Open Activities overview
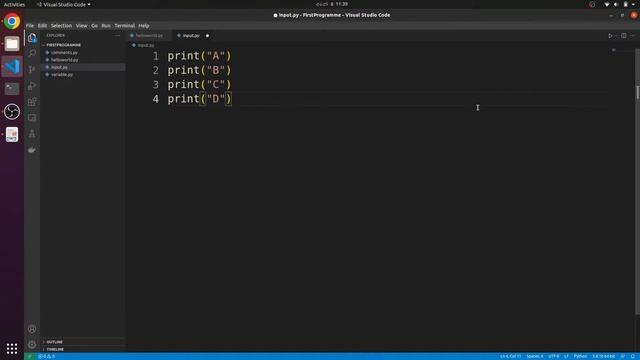Screen dimensions: 640x360 (x=14, y=4)
